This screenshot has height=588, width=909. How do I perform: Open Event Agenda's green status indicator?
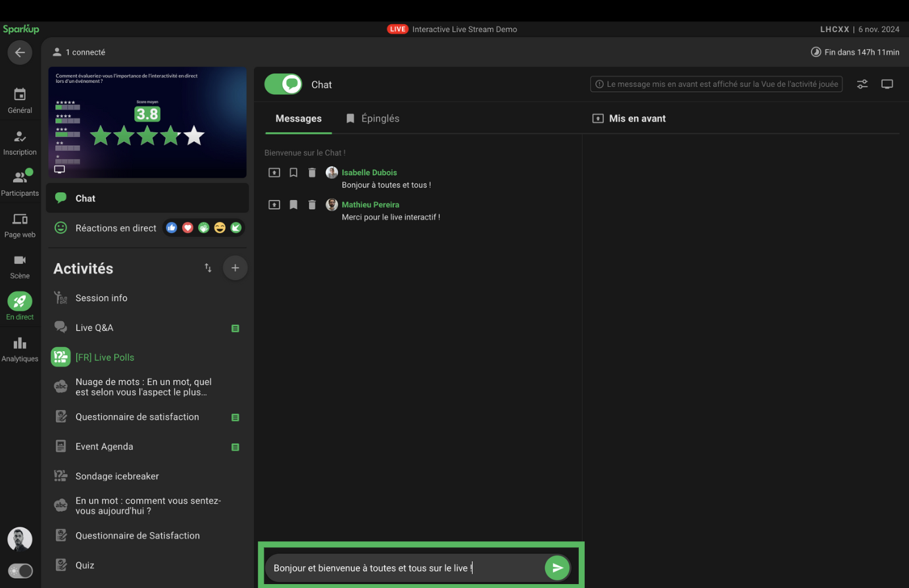click(x=235, y=447)
